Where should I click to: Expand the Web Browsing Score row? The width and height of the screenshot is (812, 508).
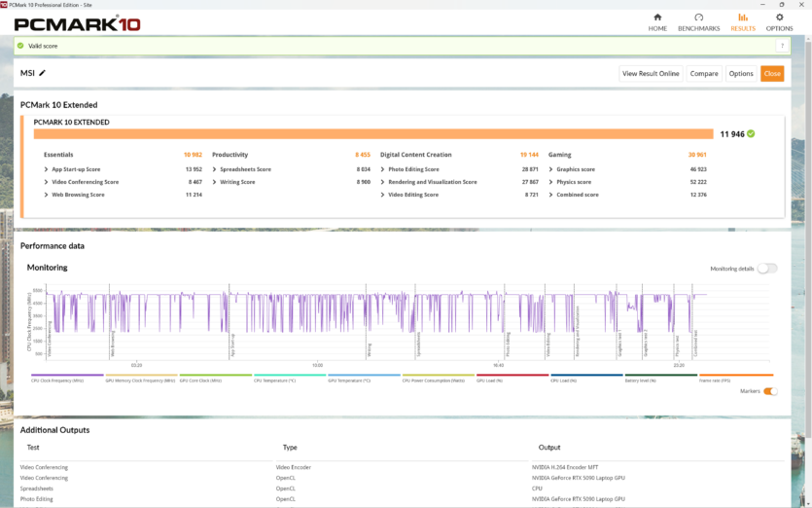46,195
